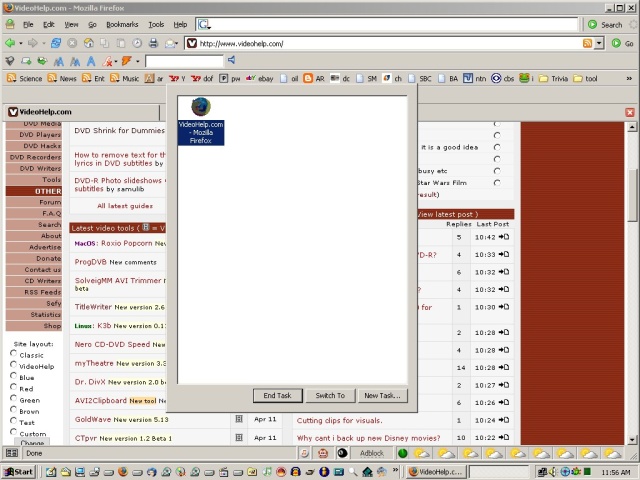Click the New Task... button
The image size is (640, 480).
click(382, 396)
